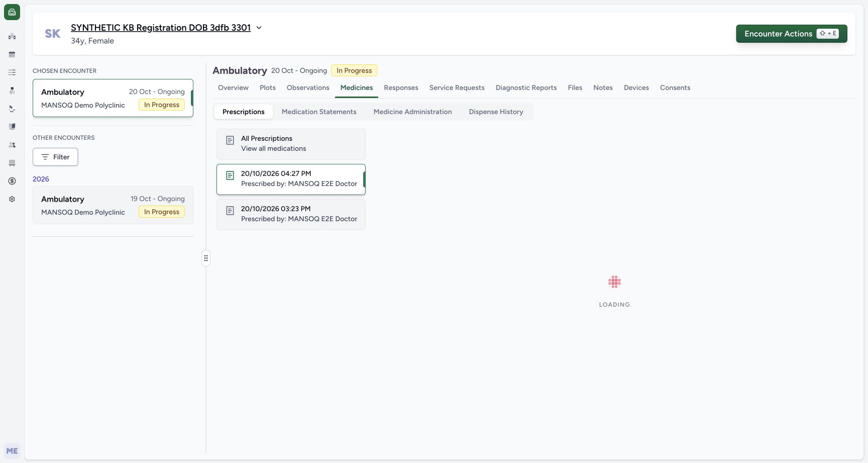Open the users group sidebar icon
The height and width of the screenshot is (463, 868).
(12, 145)
